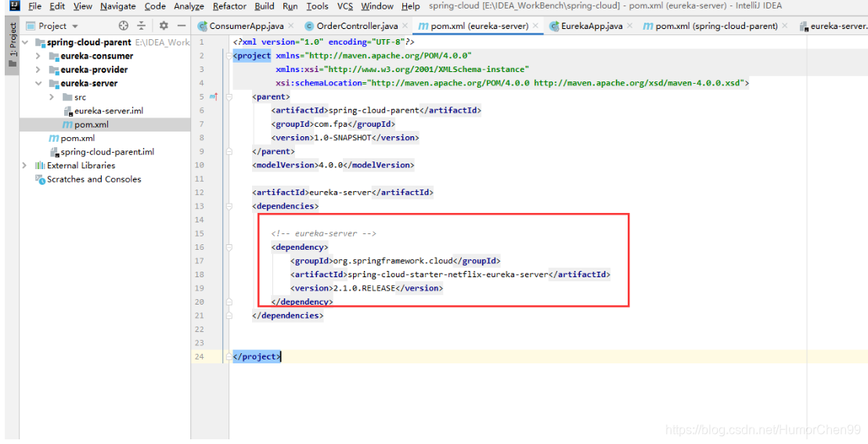
Task: Switch to ConsumerApp.java tab
Action: pos(247,26)
